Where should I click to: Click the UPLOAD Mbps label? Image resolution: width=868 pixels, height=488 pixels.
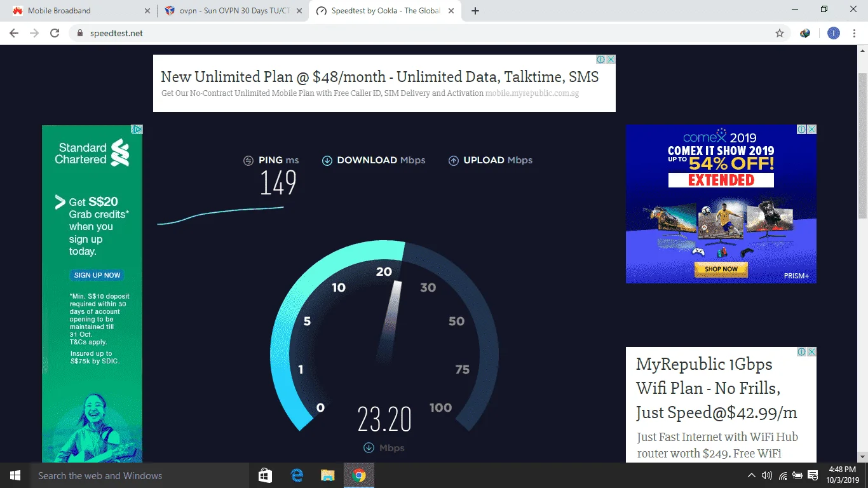pos(498,160)
